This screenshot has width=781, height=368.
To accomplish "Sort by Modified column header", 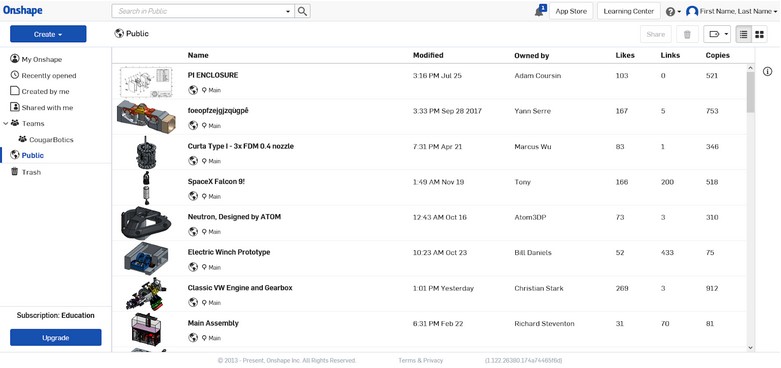I will 428,55.
